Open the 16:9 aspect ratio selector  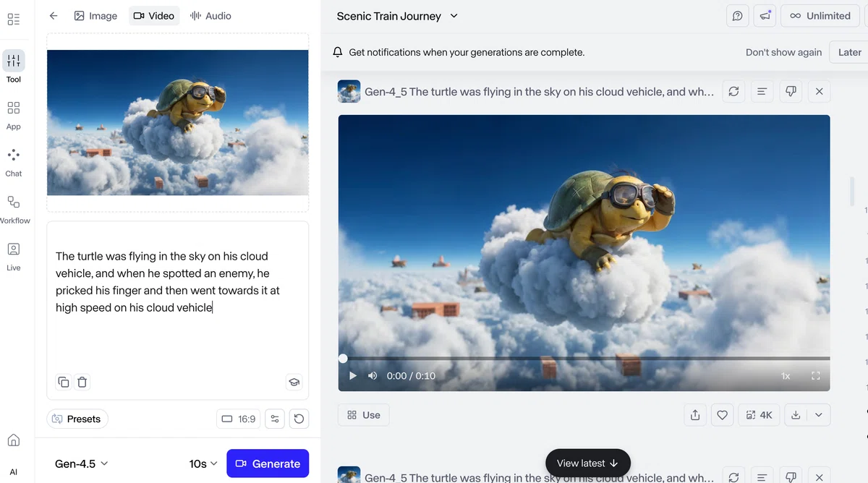point(239,419)
